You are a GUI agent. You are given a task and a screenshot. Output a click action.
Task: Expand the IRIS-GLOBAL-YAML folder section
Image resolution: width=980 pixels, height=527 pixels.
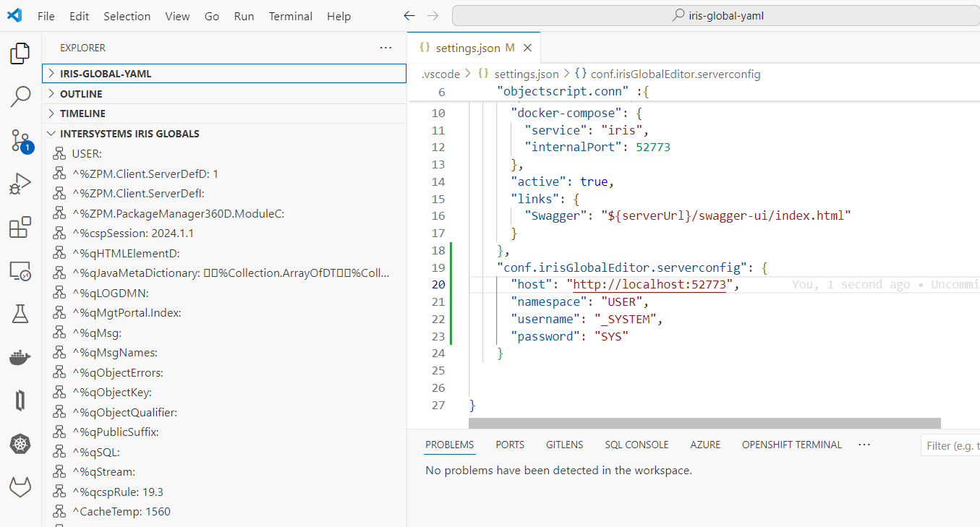click(106, 74)
